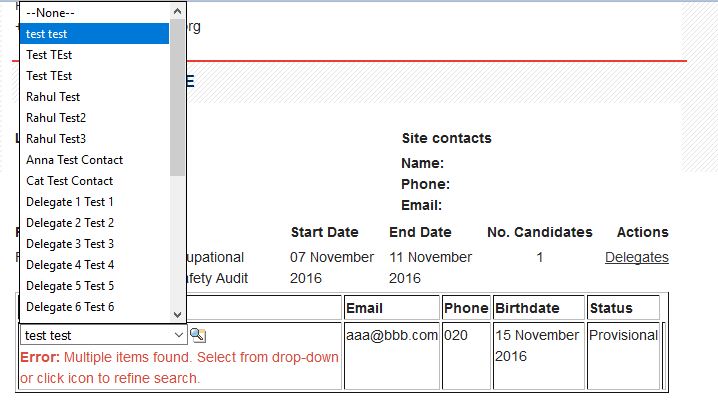The image size is (718, 412).
Task: Select 'Delegate 6 Test 6' option
Action: 70,307
